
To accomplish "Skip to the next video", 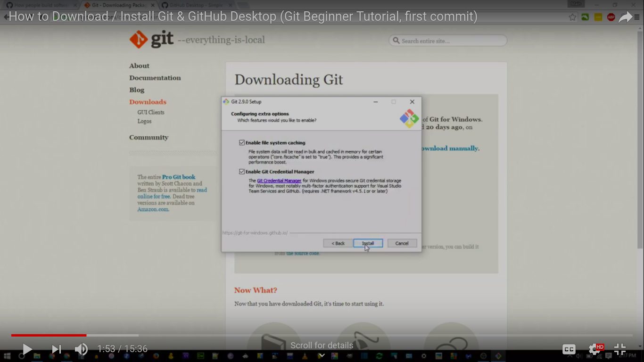I will point(56,349).
